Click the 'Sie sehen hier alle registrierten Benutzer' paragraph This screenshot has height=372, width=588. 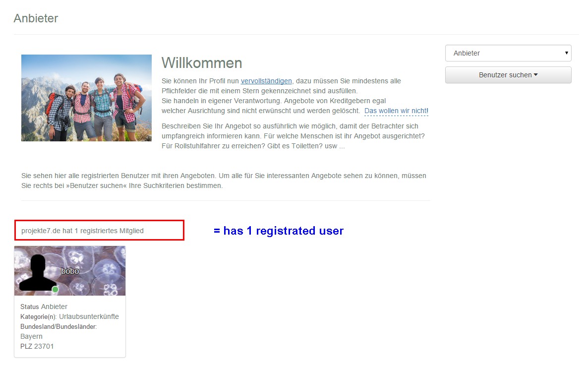pyautogui.click(x=224, y=181)
